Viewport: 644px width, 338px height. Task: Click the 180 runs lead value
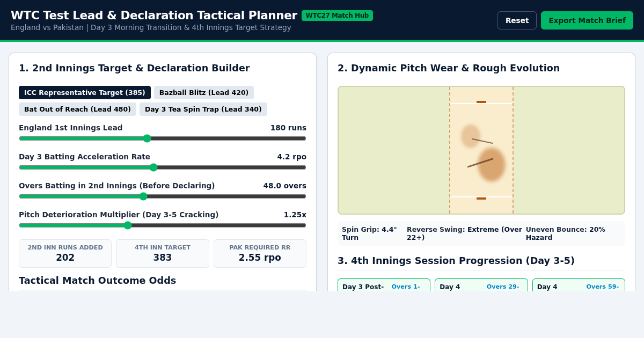tap(288, 128)
